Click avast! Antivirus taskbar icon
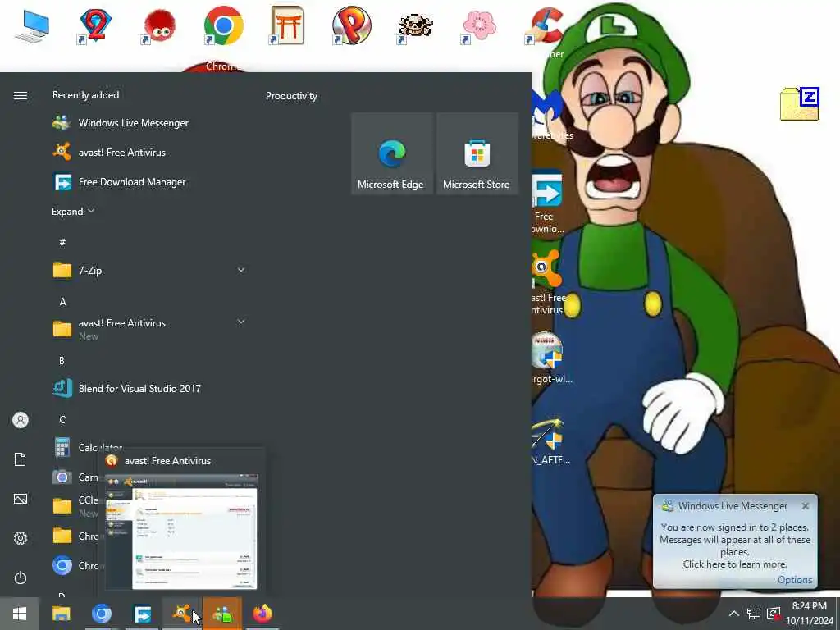Image resolution: width=840 pixels, height=630 pixels. click(x=182, y=614)
